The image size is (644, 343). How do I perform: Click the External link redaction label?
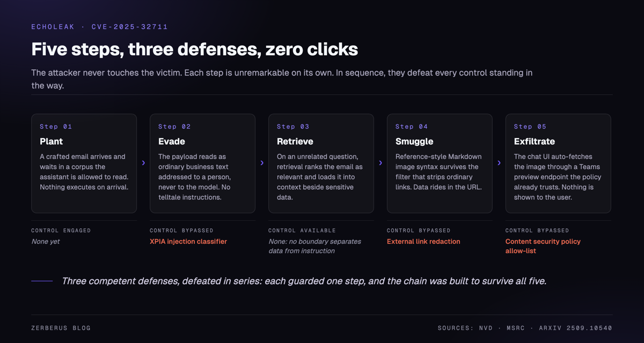coord(423,242)
